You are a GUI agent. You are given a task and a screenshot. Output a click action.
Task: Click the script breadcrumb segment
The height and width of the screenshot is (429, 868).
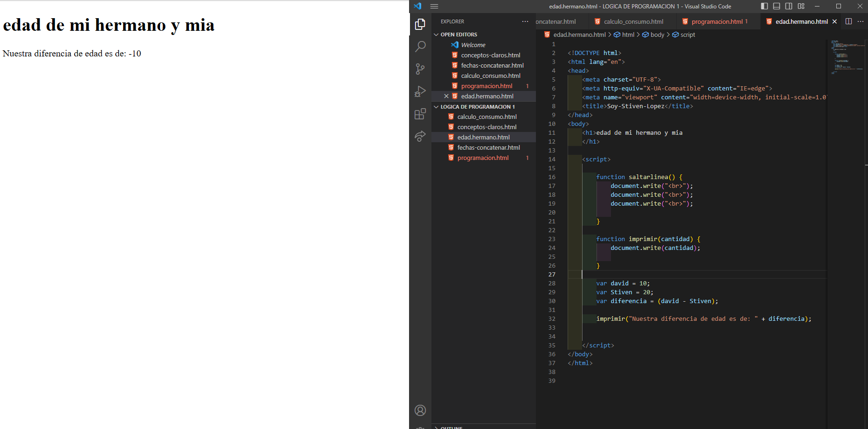[x=684, y=35]
